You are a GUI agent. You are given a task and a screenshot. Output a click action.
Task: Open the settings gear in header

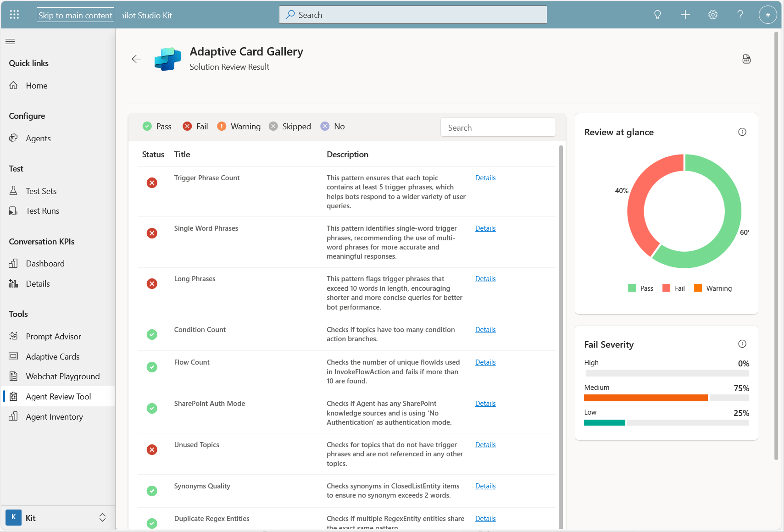(712, 15)
